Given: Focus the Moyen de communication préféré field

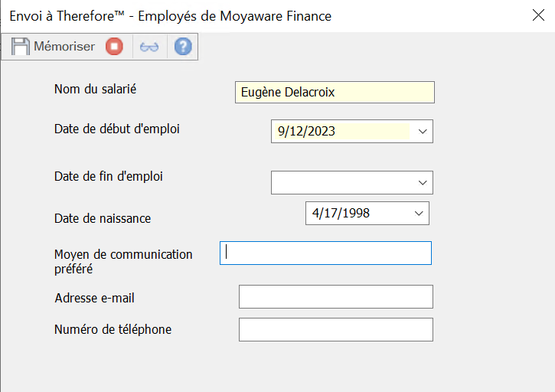Looking at the screenshot, I should click(325, 253).
